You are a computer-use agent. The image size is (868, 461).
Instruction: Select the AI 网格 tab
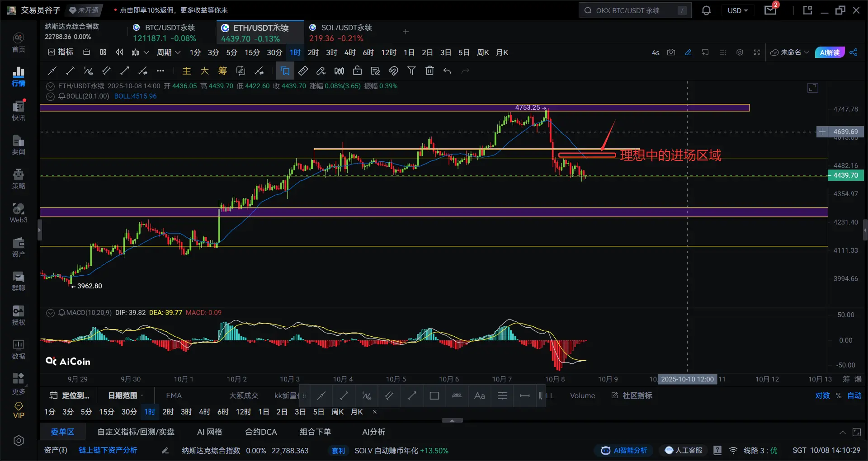click(209, 432)
